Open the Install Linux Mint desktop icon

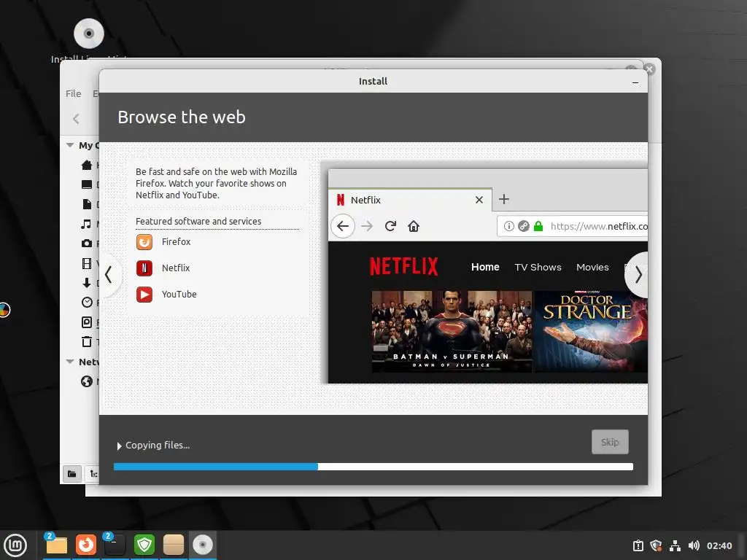[88, 34]
